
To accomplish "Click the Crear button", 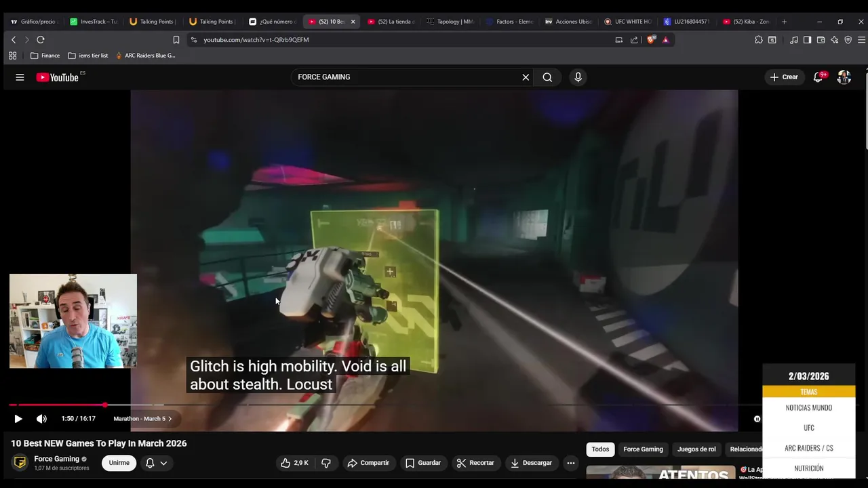I will click(784, 77).
